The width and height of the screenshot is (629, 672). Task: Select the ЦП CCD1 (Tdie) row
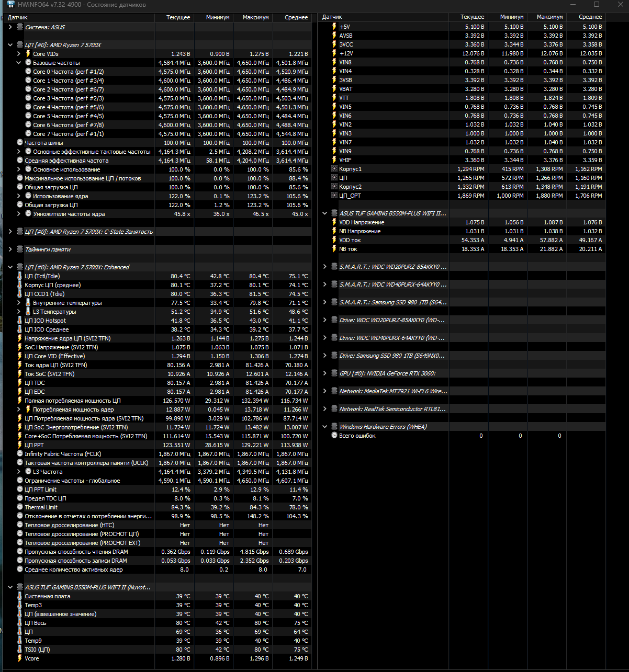click(x=157, y=294)
